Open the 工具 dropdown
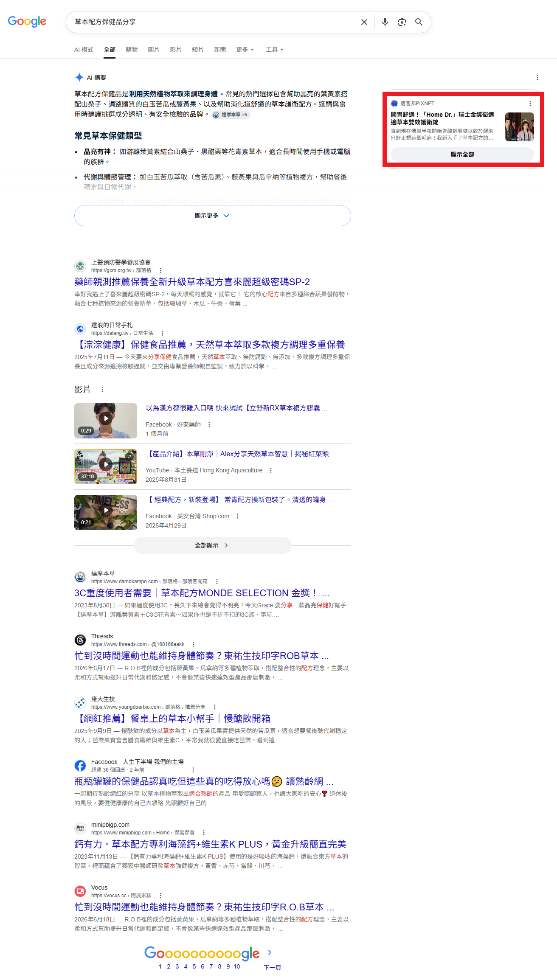Image resolution: width=557 pixels, height=980 pixels. click(x=275, y=50)
